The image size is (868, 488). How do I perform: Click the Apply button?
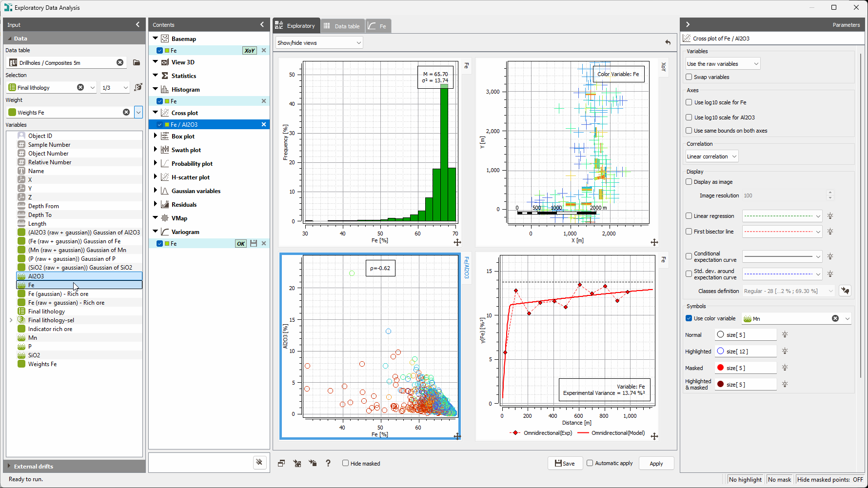[x=656, y=463]
